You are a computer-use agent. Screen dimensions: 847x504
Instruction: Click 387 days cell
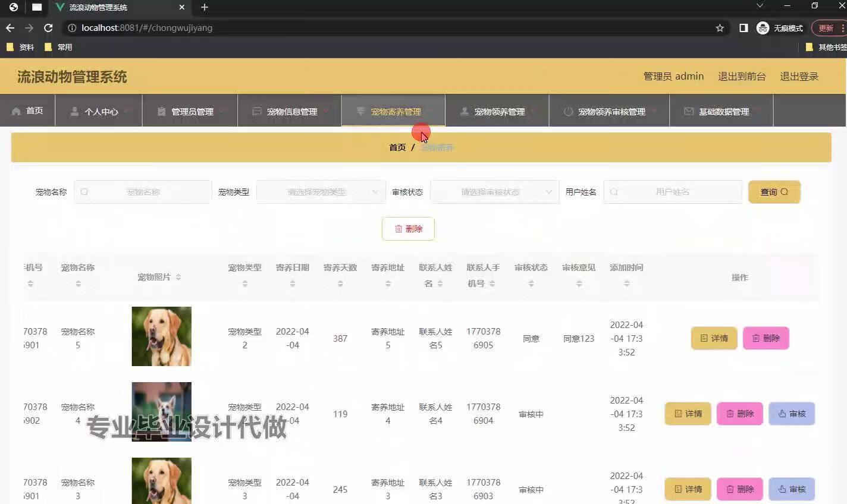340,339
